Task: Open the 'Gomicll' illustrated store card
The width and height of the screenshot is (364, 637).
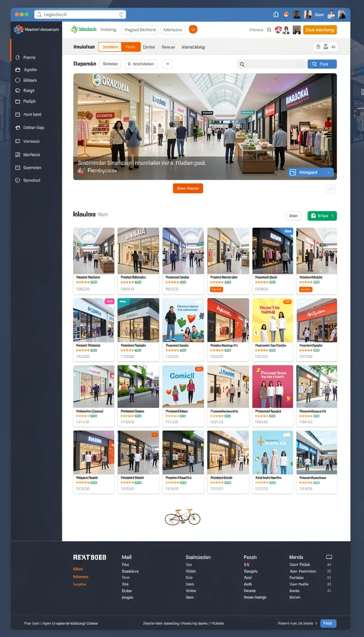Action: [x=183, y=396]
